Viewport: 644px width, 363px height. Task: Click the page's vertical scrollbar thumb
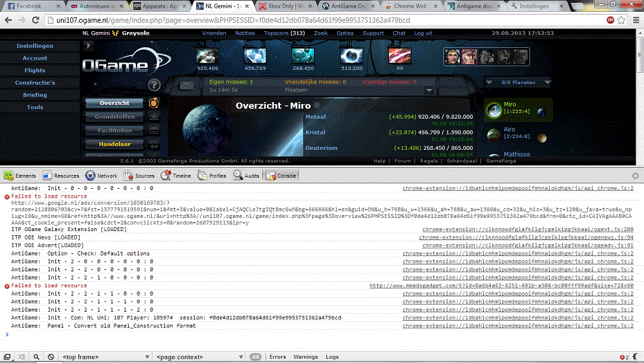coord(640,53)
